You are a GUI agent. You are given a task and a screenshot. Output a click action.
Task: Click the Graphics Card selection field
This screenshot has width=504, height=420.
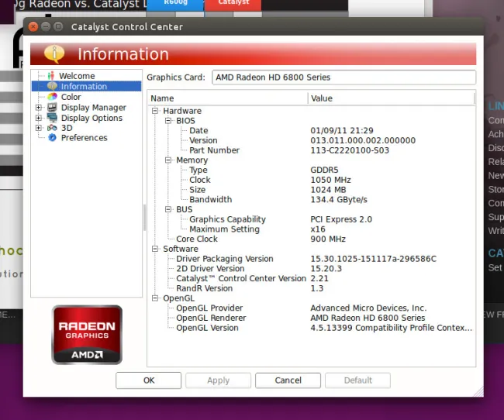click(x=343, y=77)
